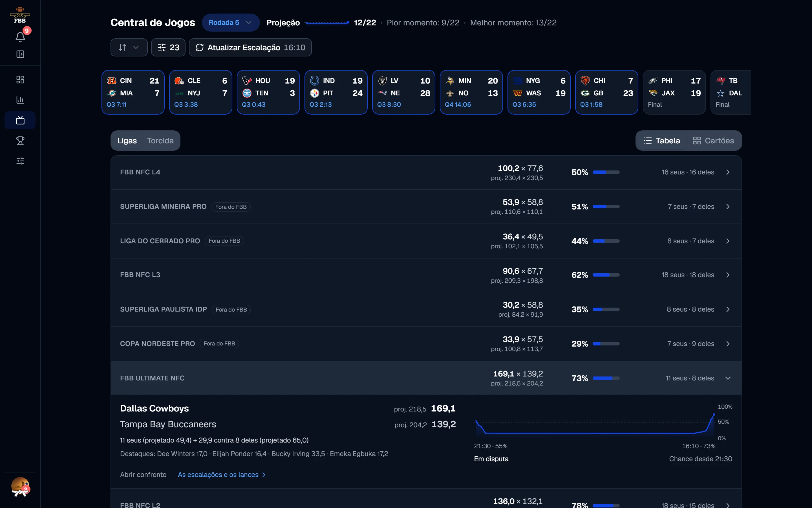Screen dimensions: 812x508
Task: Switch to Tabela view
Action: [662, 141]
